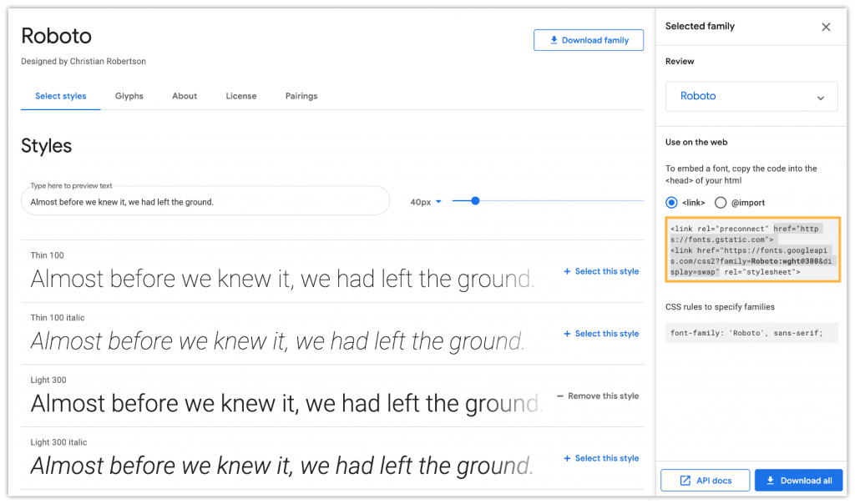Click the download icon on Download family
This screenshot has width=855, height=504.
tap(554, 39)
